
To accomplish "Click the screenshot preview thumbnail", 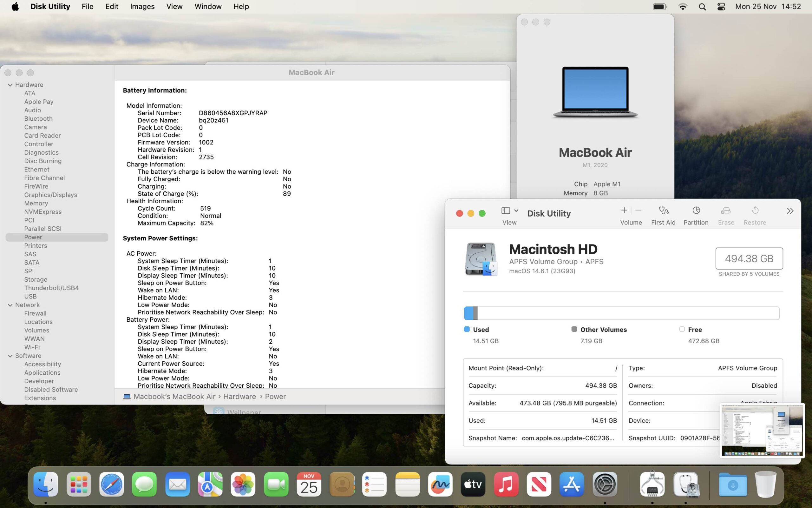I will click(x=762, y=431).
